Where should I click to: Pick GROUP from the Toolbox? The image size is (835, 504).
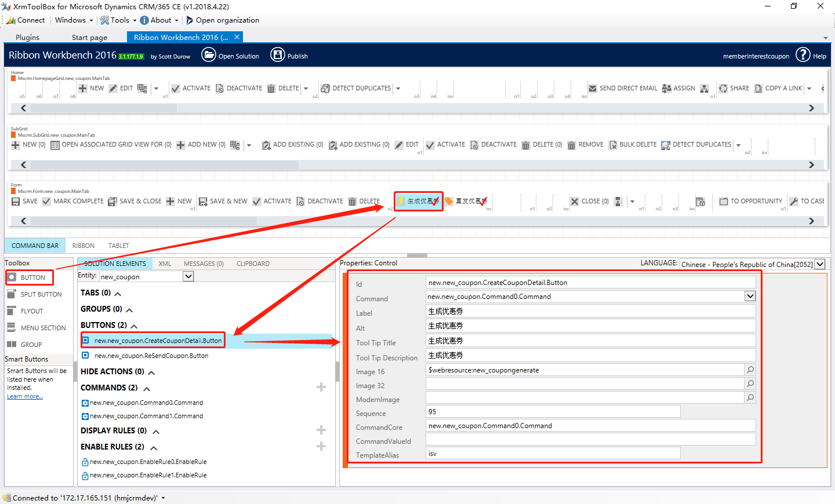(24, 345)
